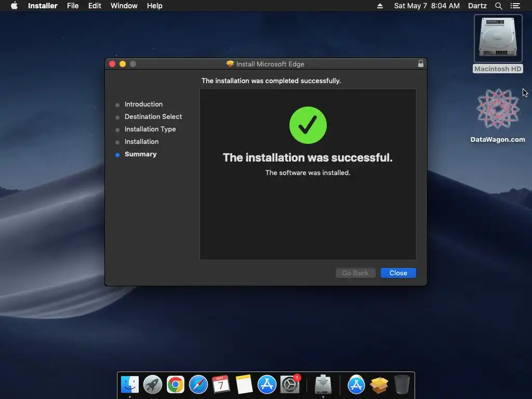
Task: Open the Window menu
Action: click(x=124, y=6)
